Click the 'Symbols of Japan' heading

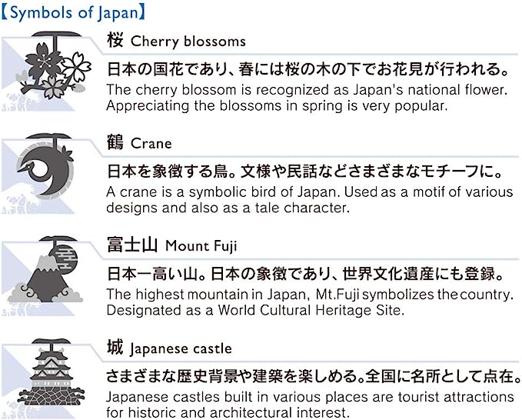pos(75,13)
